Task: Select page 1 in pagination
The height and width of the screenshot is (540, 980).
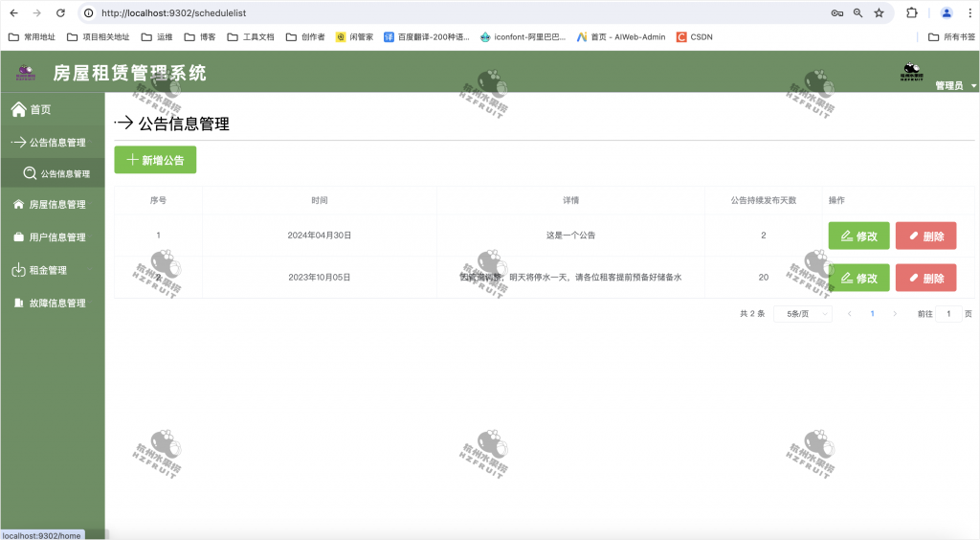Action: [x=872, y=314]
